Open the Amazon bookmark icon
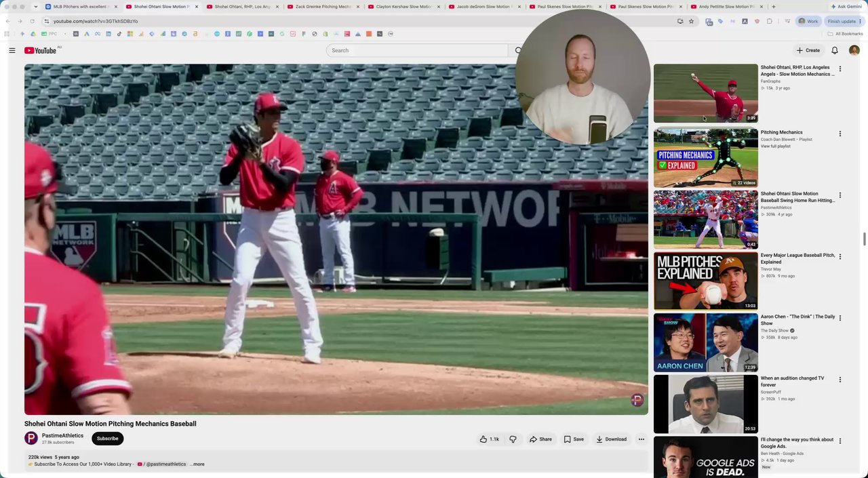 tap(195, 34)
